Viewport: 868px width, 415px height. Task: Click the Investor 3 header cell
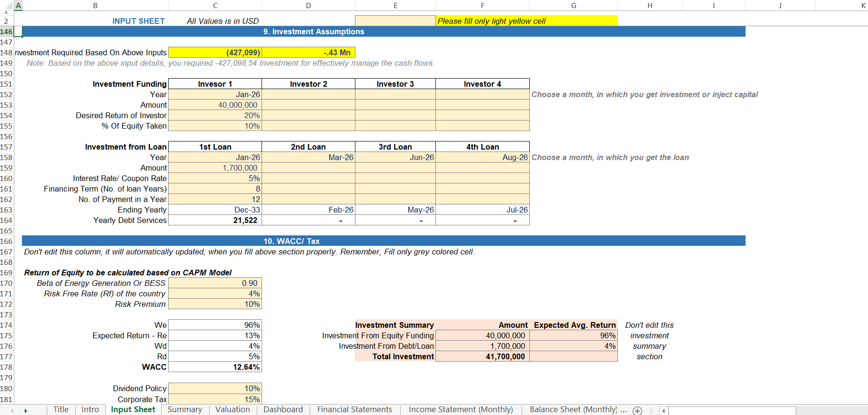pyautogui.click(x=395, y=84)
